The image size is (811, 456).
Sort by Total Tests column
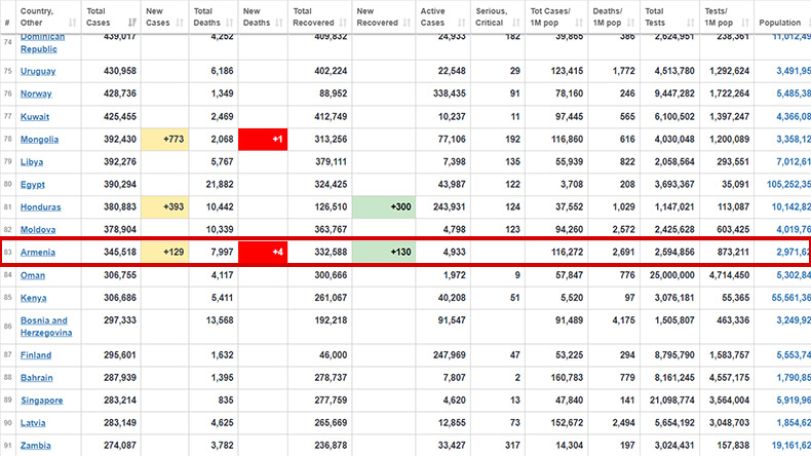coord(670,17)
